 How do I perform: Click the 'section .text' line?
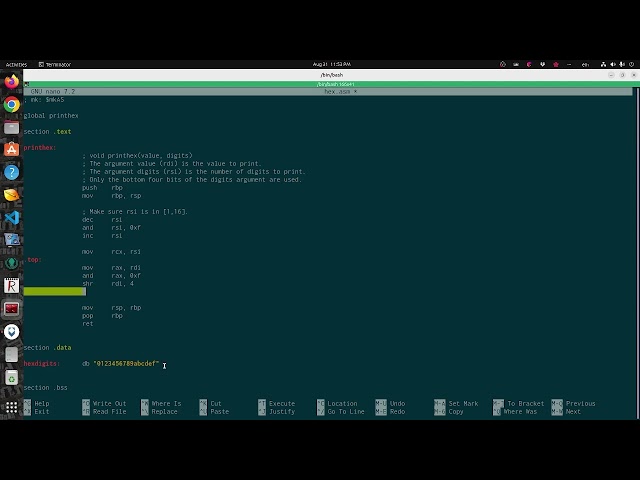pyautogui.click(x=47, y=131)
